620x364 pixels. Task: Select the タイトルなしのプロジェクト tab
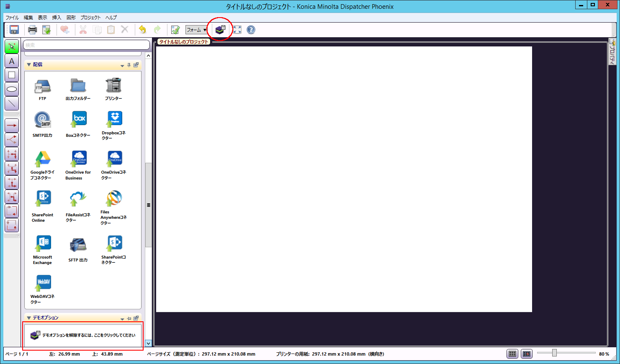click(x=184, y=41)
